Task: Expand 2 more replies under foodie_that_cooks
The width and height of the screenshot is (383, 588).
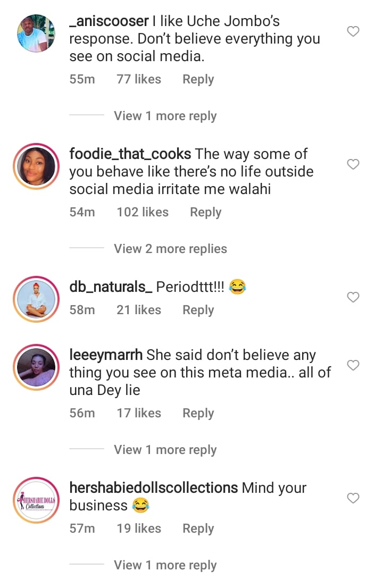Action: [170, 249]
